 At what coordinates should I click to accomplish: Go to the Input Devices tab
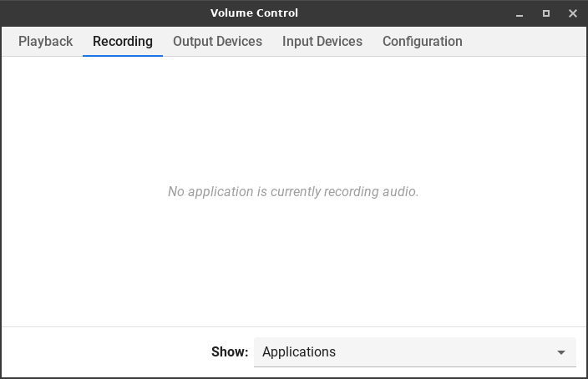[322, 41]
